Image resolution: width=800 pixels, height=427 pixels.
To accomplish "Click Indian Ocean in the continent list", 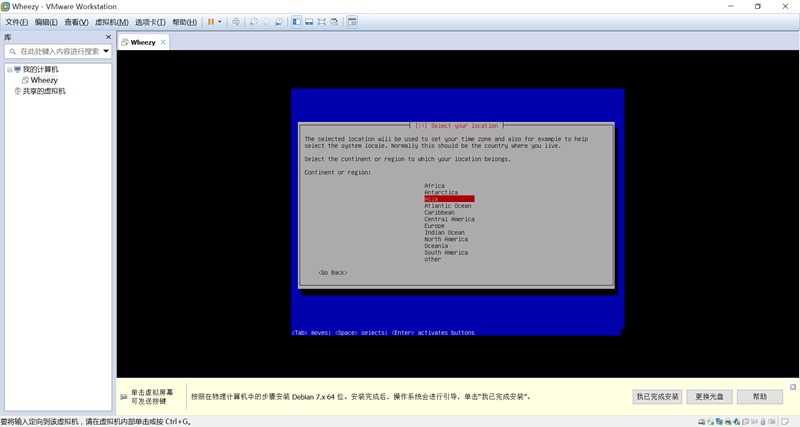I will click(444, 232).
